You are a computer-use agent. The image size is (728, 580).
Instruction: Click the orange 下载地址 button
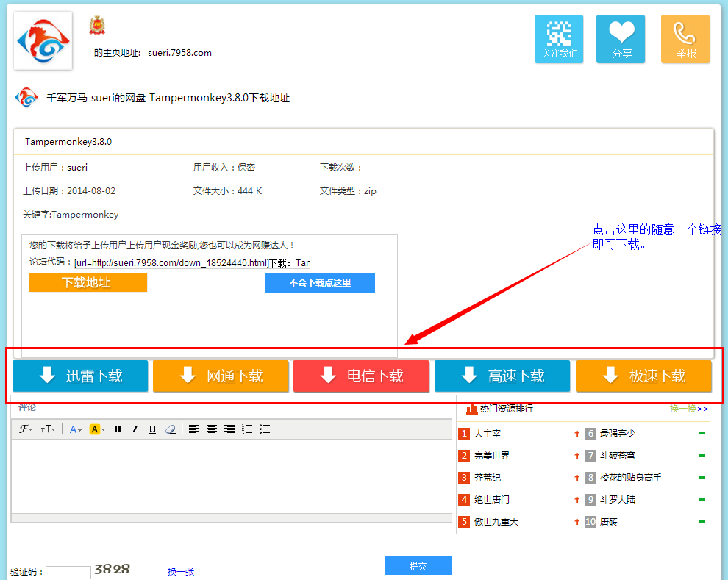pos(88,282)
